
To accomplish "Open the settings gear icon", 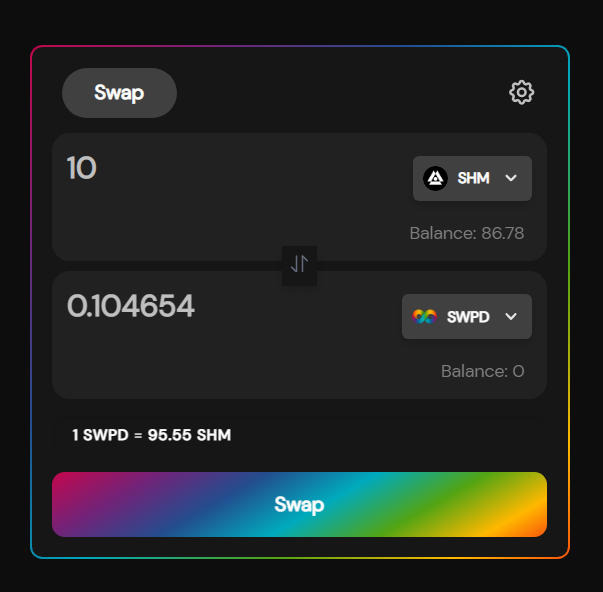I will (521, 92).
